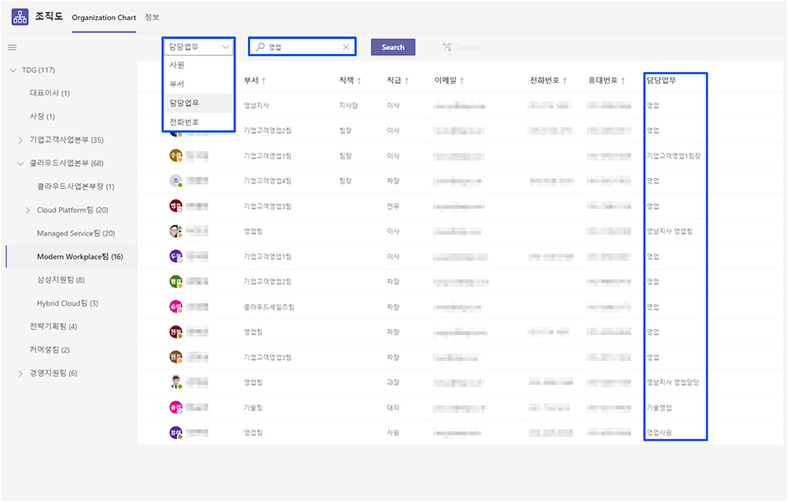Sort by 이메일 using its arrow
The width and height of the screenshot is (788, 502).
pos(462,80)
